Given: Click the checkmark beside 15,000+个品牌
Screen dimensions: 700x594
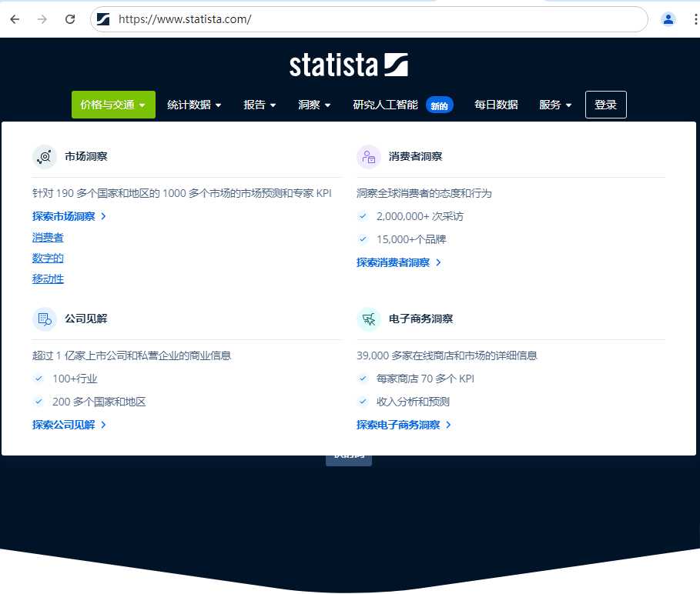Looking at the screenshot, I should (x=363, y=239).
